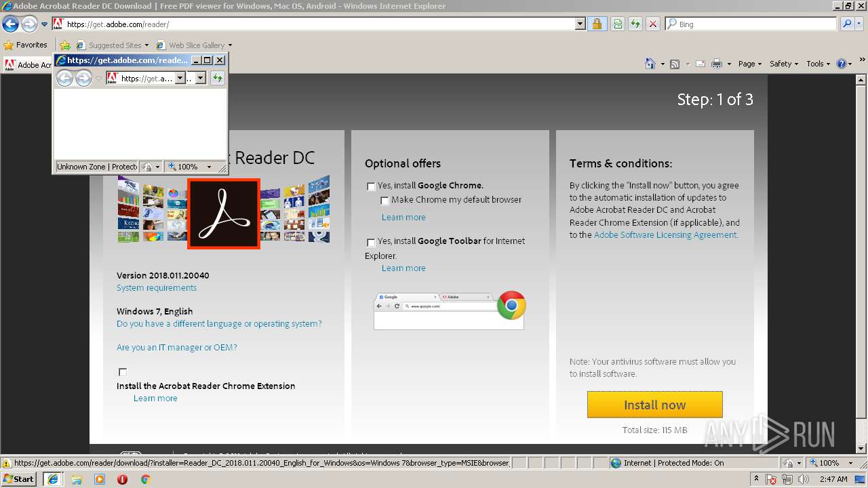Enable Yes, install Google Chrome checkbox
The height and width of the screenshot is (488, 868).
click(x=371, y=186)
